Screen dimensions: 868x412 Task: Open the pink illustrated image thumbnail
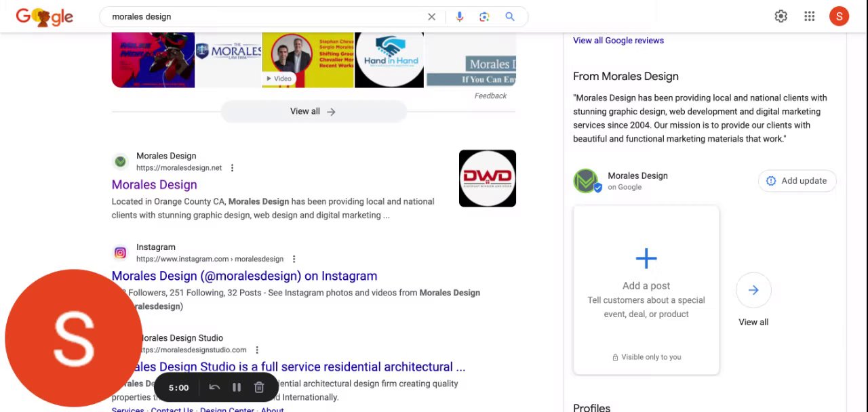153,60
